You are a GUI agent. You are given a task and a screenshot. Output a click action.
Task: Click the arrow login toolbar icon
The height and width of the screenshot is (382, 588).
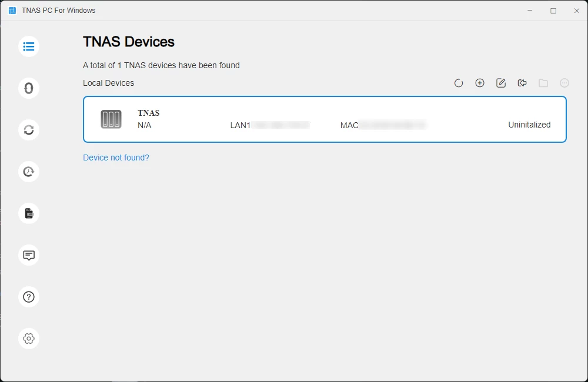522,83
